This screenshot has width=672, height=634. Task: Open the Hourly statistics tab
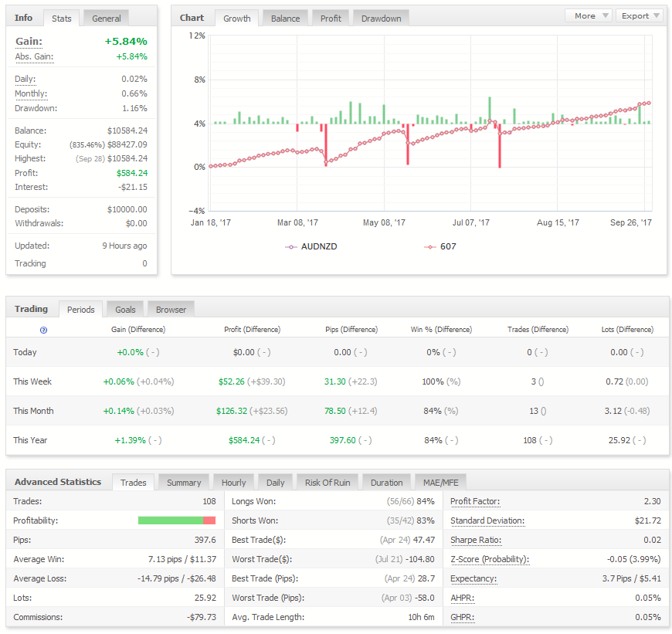pyautogui.click(x=233, y=483)
